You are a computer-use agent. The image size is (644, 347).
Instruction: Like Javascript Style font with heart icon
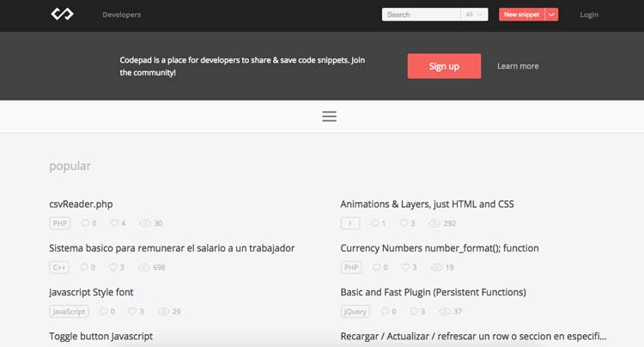(x=132, y=311)
